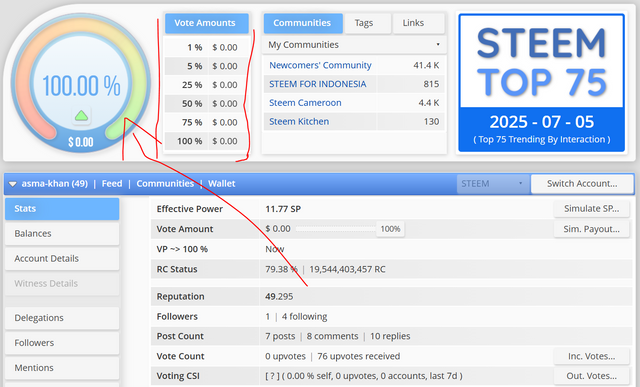Click the Inc. Votes button
Viewport: 640px width, 387px height.
click(591, 356)
